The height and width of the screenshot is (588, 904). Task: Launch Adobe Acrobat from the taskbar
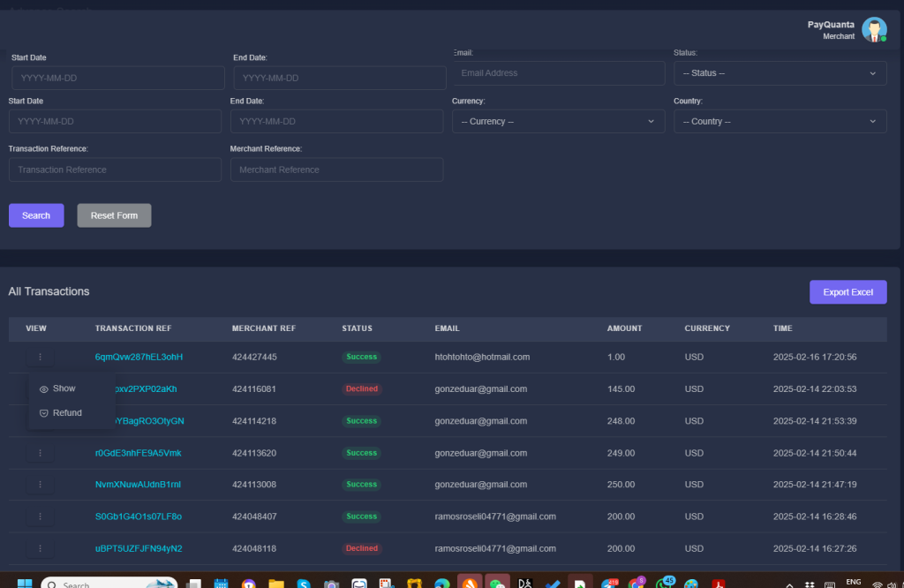click(719, 583)
